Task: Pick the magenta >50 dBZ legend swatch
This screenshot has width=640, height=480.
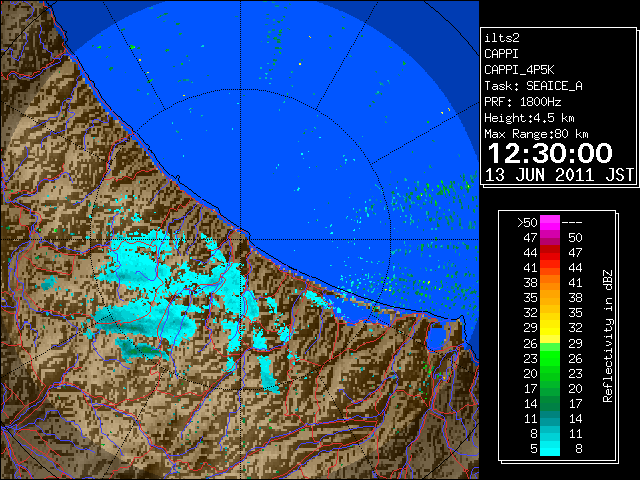Action: [x=550, y=223]
